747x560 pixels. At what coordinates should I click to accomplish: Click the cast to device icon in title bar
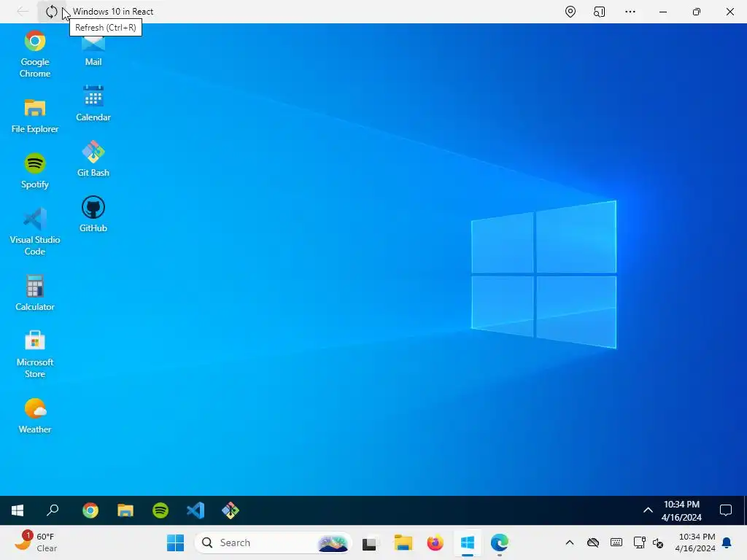(x=600, y=12)
